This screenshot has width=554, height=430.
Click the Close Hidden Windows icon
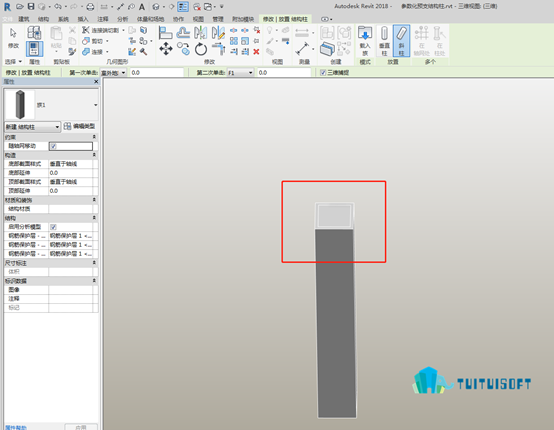tap(197, 7)
